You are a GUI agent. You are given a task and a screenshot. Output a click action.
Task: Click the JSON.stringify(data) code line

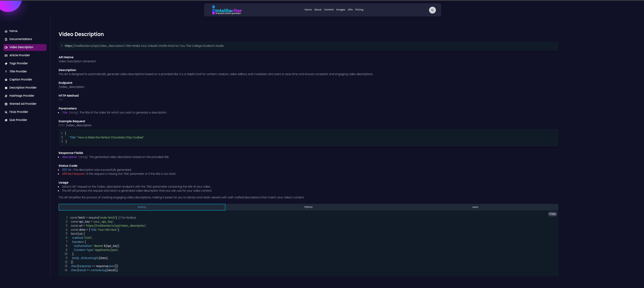[x=90, y=258]
